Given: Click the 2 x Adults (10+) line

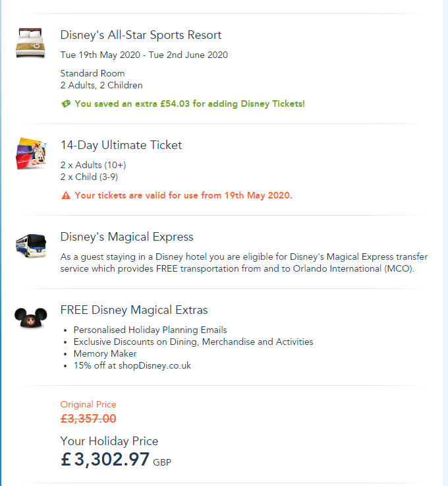Looking at the screenshot, I should pyautogui.click(x=93, y=165).
